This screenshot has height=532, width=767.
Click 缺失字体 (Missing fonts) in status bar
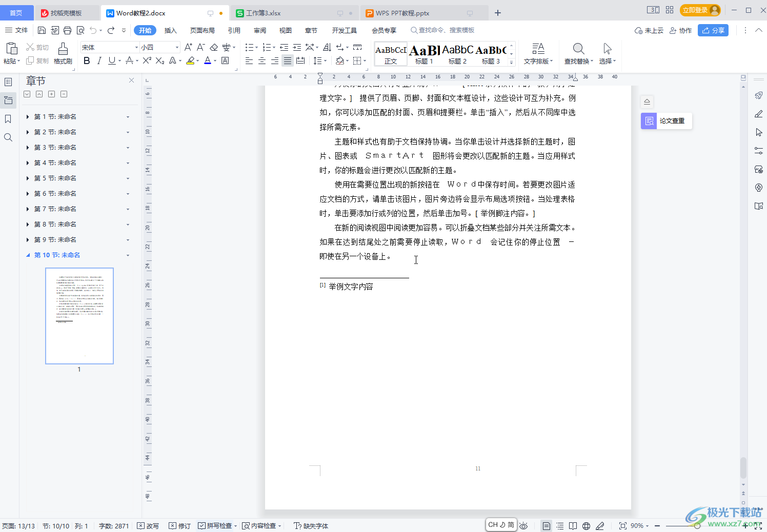pyautogui.click(x=311, y=526)
